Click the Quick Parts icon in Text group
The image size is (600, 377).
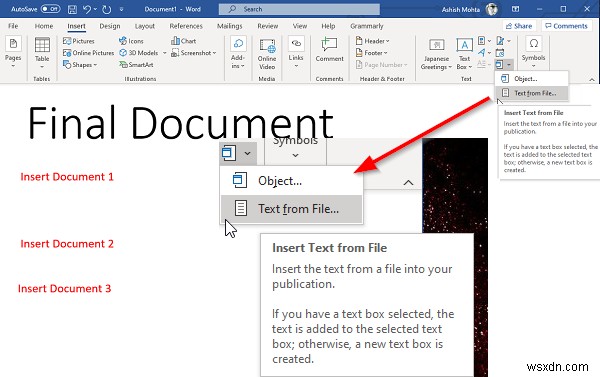482,41
